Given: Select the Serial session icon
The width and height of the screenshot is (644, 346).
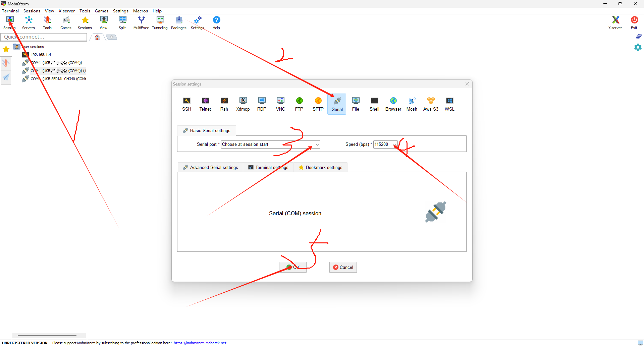Looking at the screenshot, I should click(337, 104).
